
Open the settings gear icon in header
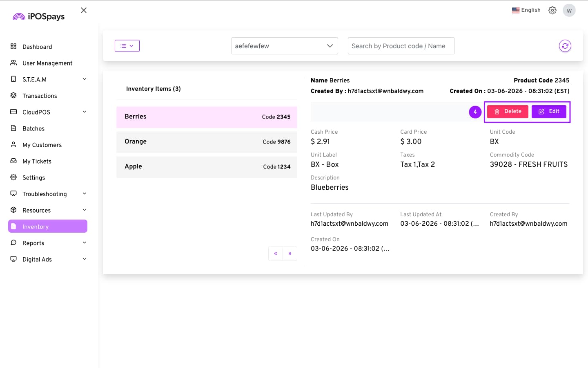pyautogui.click(x=552, y=10)
